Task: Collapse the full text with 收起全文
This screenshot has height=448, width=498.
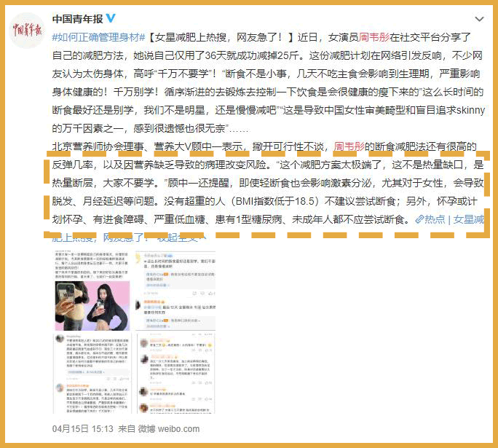Action: [178, 237]
